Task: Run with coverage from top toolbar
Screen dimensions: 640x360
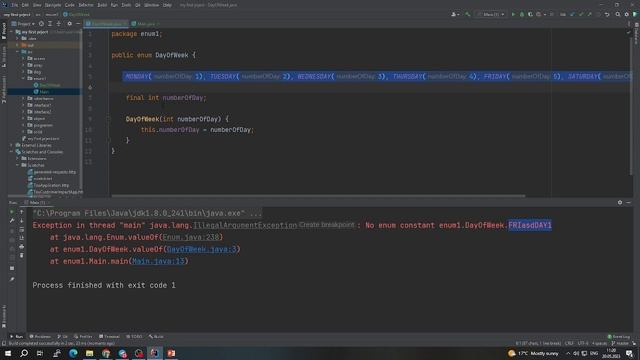Action: coord(530,14)
